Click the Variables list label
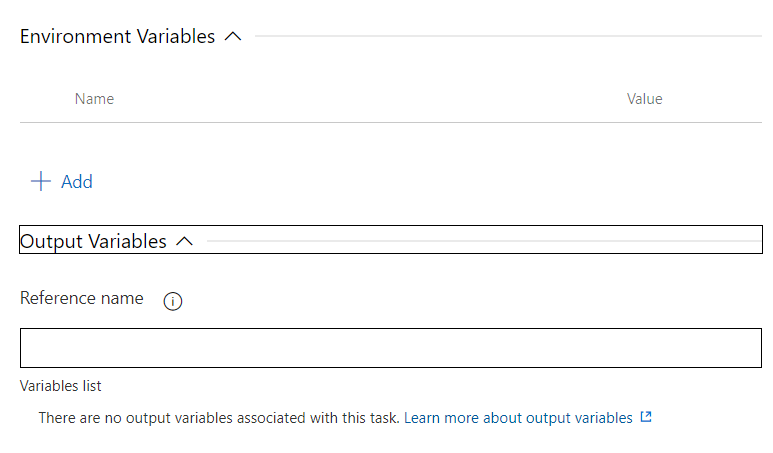 coord(60,385)
